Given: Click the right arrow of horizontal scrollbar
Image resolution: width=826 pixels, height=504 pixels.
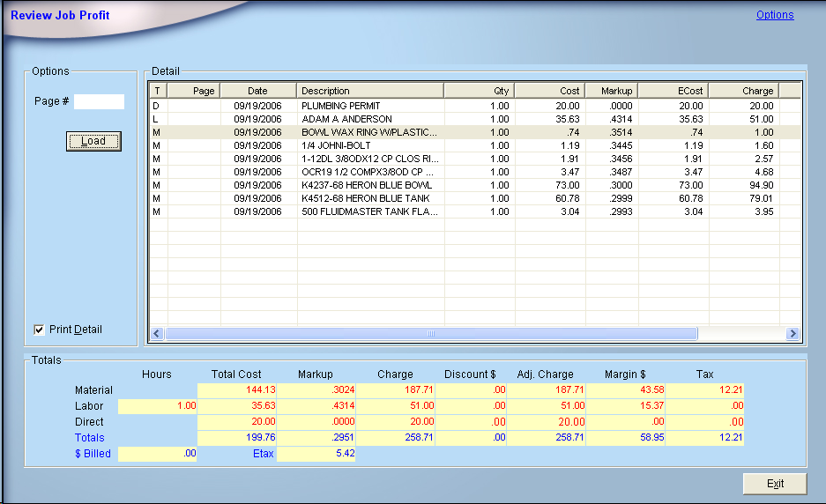Looking at the screenshot, I should click(x=793, y=334).
